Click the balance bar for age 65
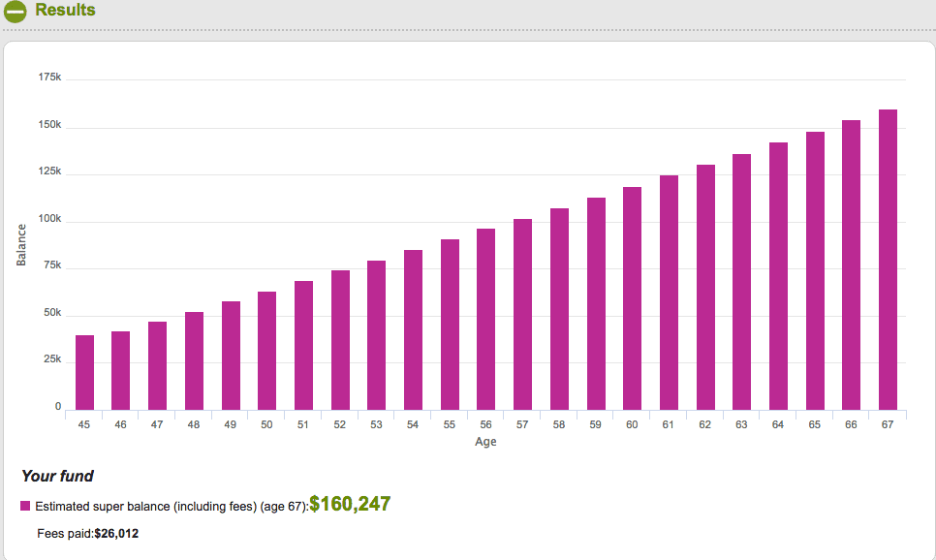936x560 pixels. tap(815, 270)
